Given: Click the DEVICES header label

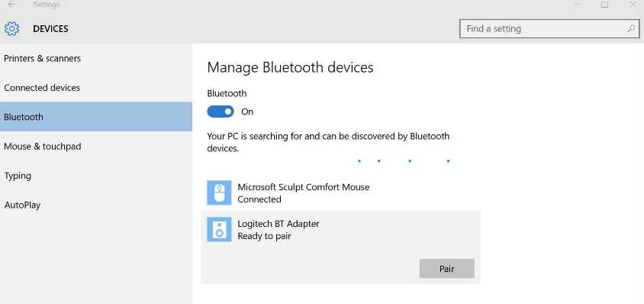Looking at the screenshot, I should point(50,29).
